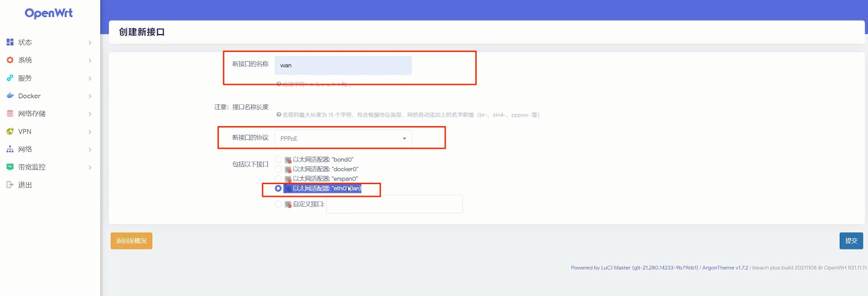
Task: Click the bandwidth monitor icon
Action: click(10, 167)
